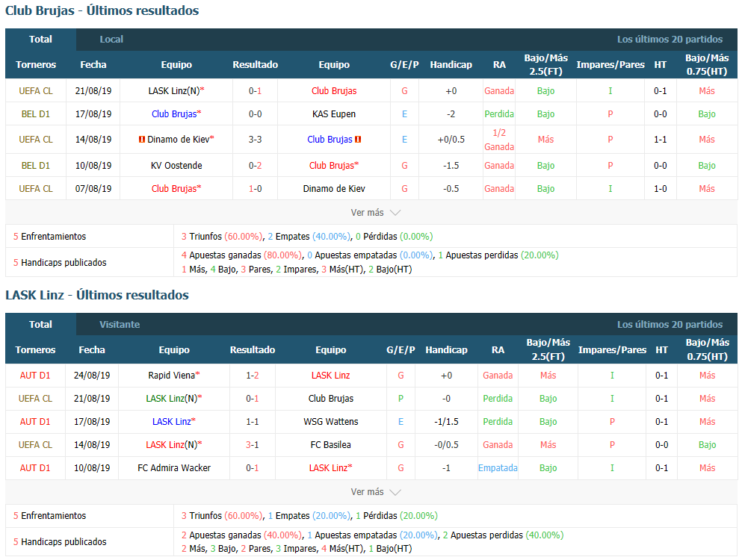Viewport: 742px width, 560px height.
Task: Click 2 Apuestas ganadas (40.00%) summary text
Action: point(241,535)
